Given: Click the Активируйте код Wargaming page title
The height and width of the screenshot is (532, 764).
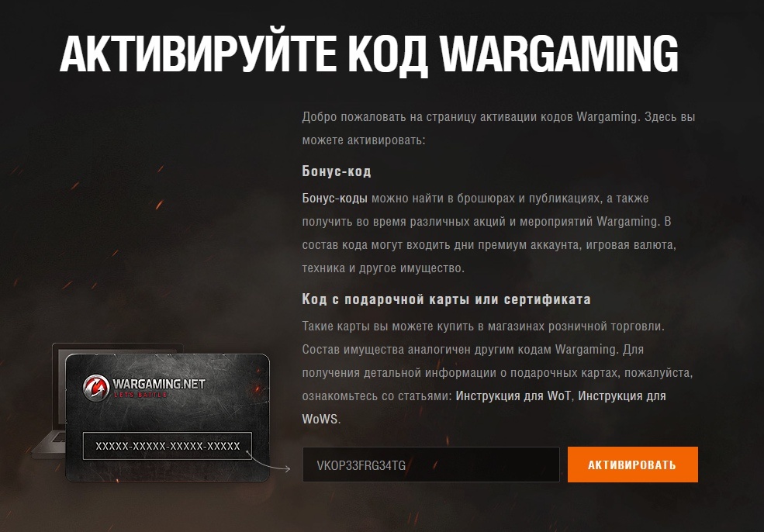Looking at the screenshot, I should click(x=369, y=53).
